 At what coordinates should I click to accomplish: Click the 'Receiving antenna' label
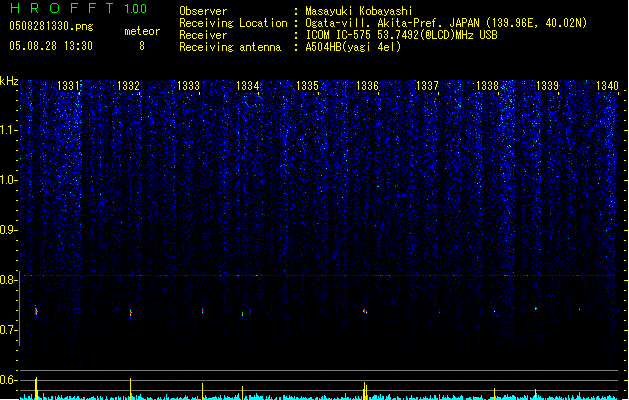point(230,47)
